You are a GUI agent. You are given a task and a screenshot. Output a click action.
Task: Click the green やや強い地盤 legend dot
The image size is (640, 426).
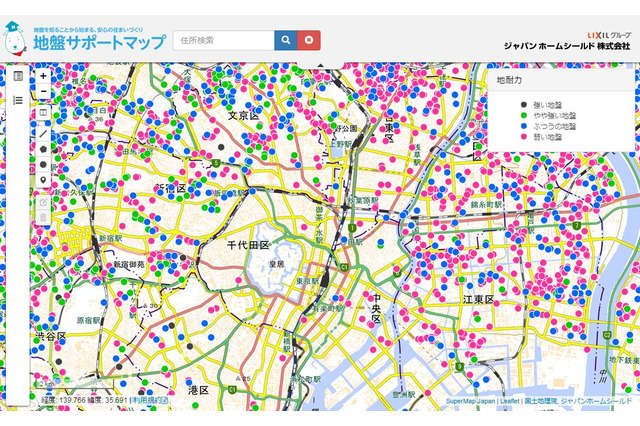524,115
